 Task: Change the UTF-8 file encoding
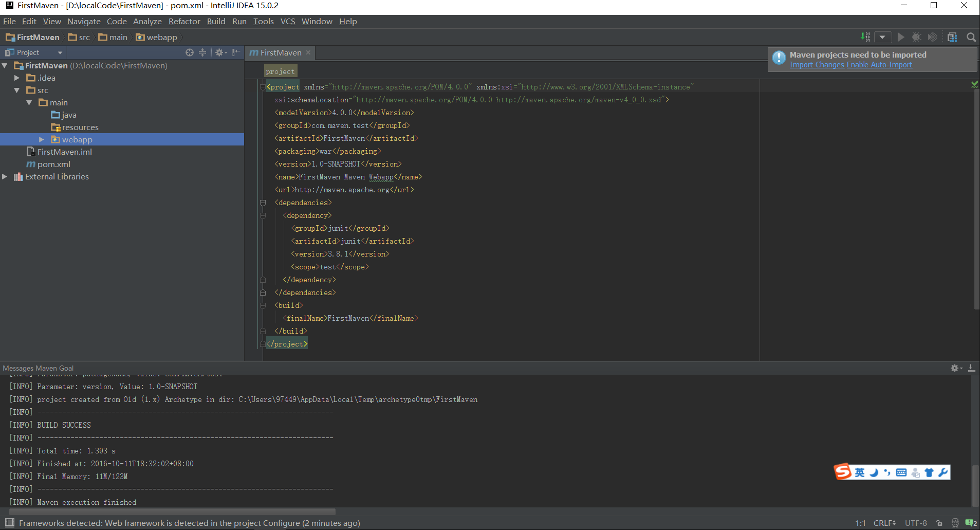pos(916,523)
